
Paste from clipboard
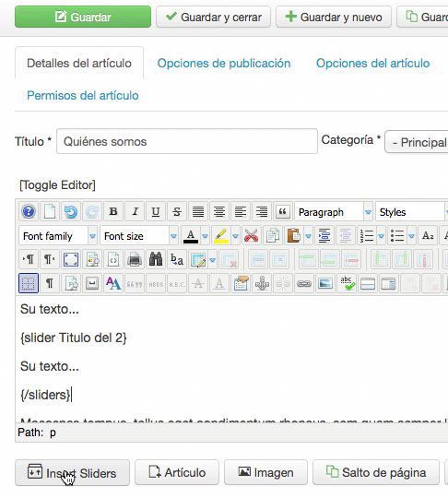pyautogui.click(x=294, y=236)
